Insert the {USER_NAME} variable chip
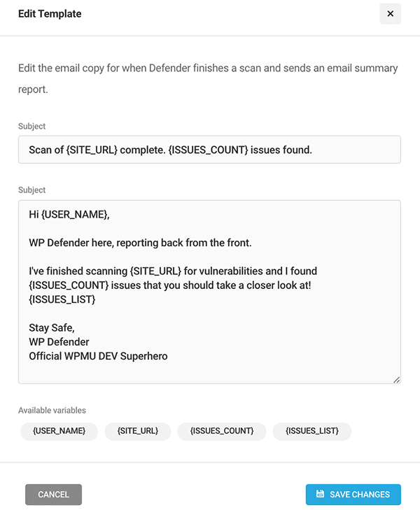Screen dimensions: 420x510 (x=59, y=431)
